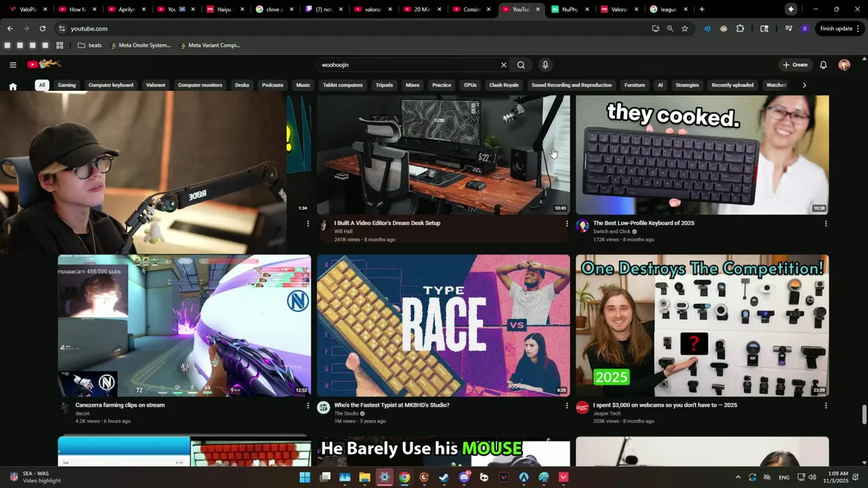This screenshot has height=488, width=868.
Task: Clear the search box with the X
Action: tap(504, 65)
